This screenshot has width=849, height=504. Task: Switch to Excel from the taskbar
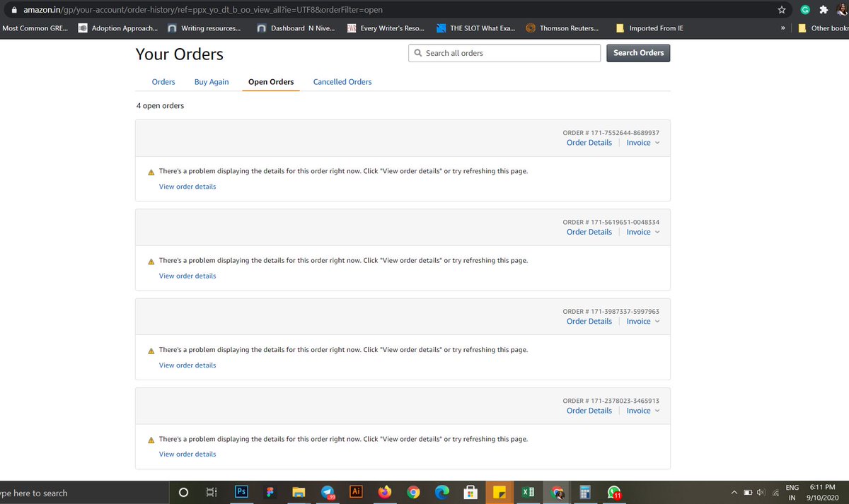coord(528,493)
